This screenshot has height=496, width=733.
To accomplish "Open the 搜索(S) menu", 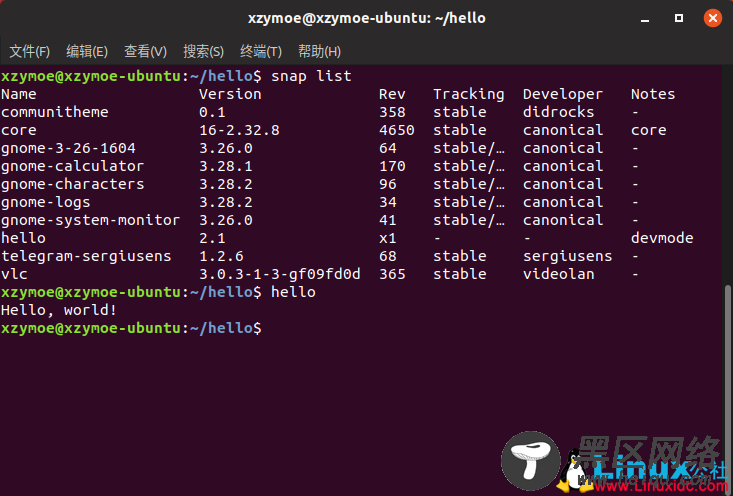I will tap(203, 51).
